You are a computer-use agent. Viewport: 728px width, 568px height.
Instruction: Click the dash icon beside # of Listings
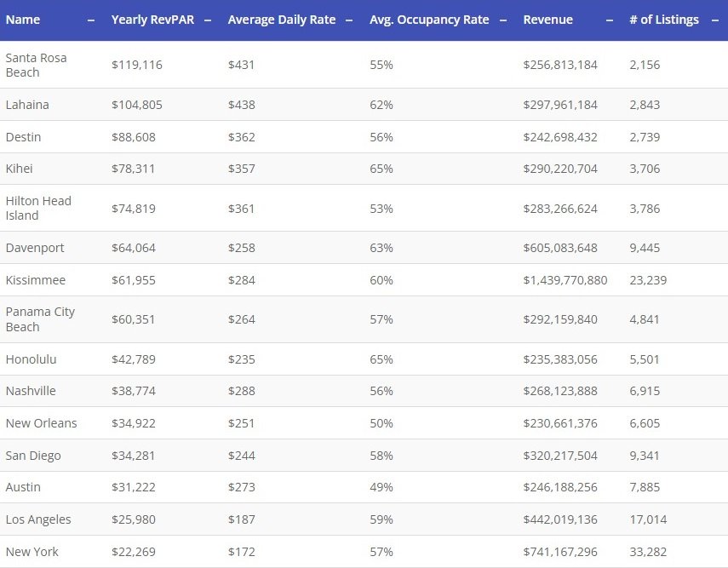click(x=714, y=20)
